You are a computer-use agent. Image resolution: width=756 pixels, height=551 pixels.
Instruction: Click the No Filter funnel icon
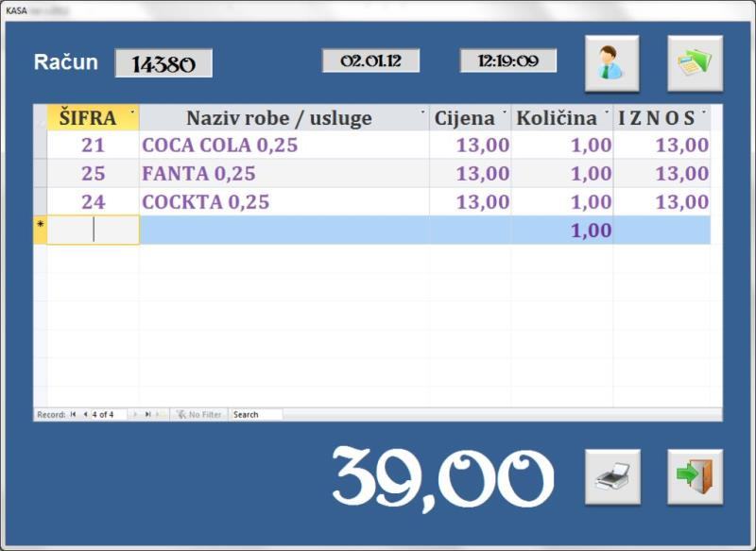[180, 415]
